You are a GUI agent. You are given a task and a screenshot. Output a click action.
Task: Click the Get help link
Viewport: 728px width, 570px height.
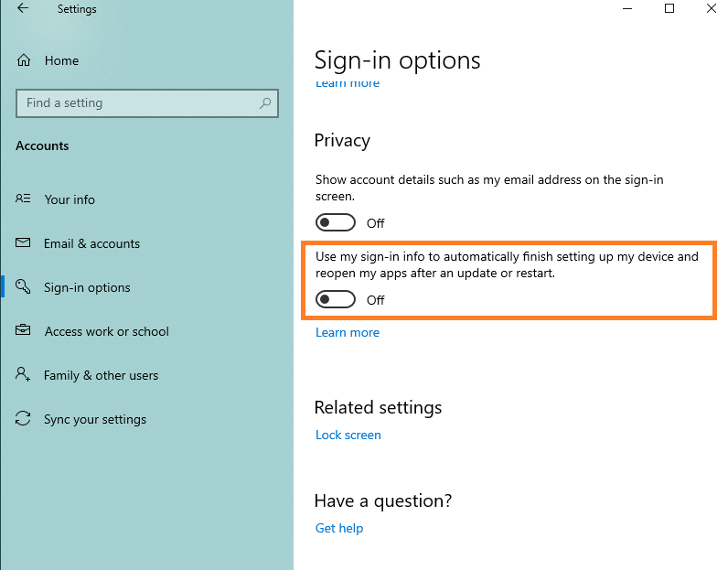click(339, 528)
